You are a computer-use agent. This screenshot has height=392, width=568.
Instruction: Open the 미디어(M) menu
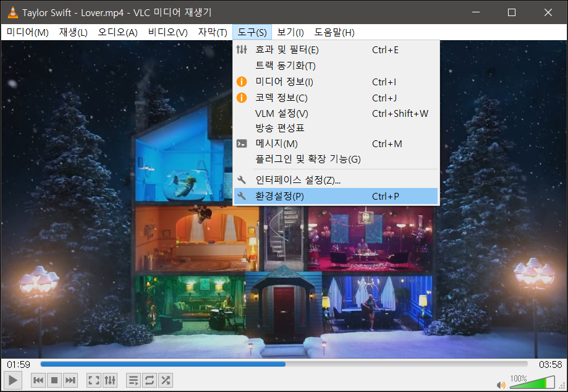point(28,32)
